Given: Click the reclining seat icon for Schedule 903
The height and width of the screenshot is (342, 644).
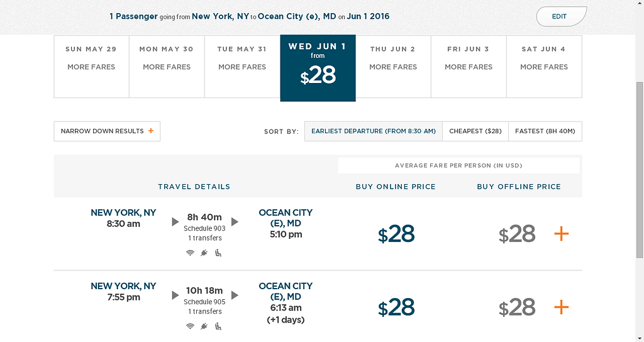Looking at the screenshot, I should [218, 253].
